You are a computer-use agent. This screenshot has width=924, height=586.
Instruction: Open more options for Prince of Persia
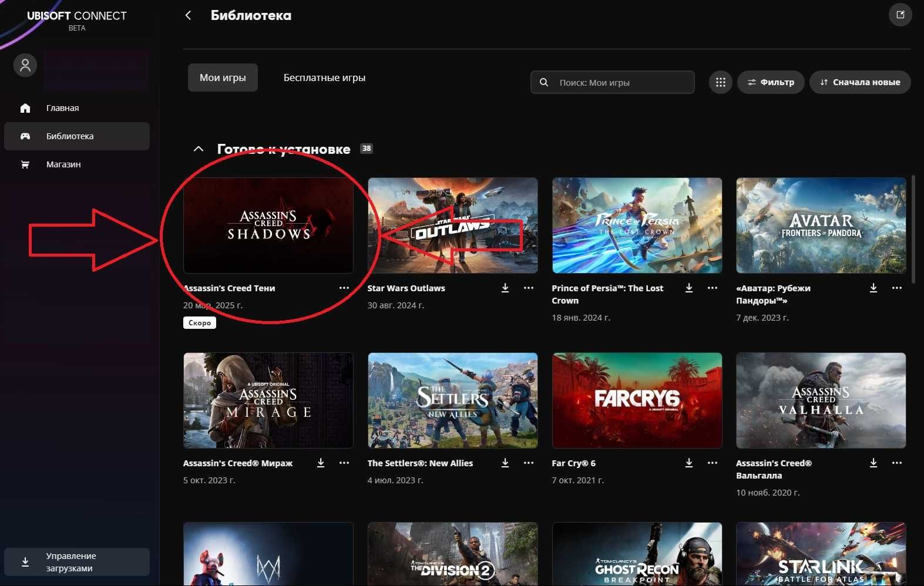tap(713, 288)
